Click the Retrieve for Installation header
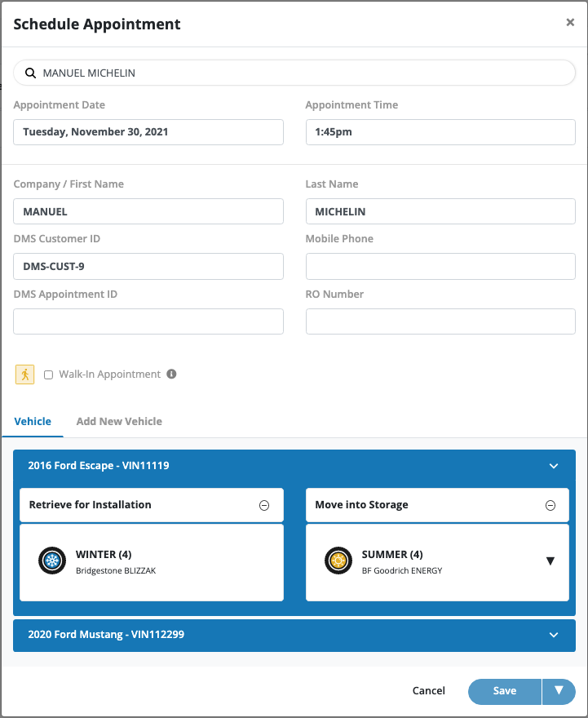This screenshot has height=718, width=588. [x=152, y=505]
